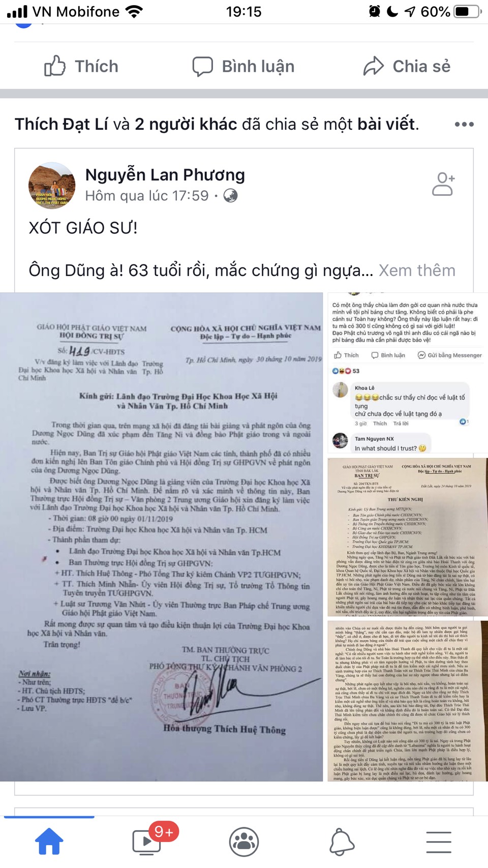Image resolution: width=488 pixels, height=868 pixels.
Task: Tap the Chia sẻ share arrow
Action: [407, 66]
